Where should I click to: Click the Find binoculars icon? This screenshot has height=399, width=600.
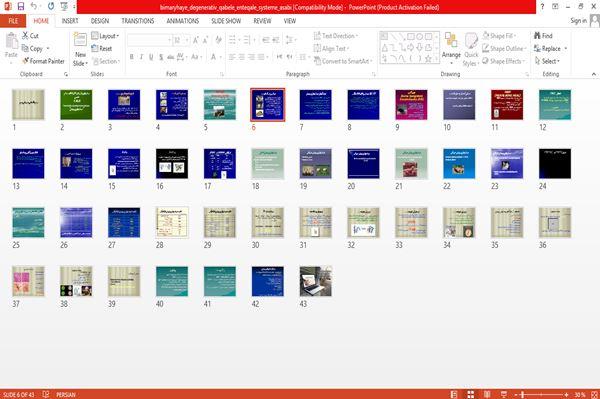[538, 36]
